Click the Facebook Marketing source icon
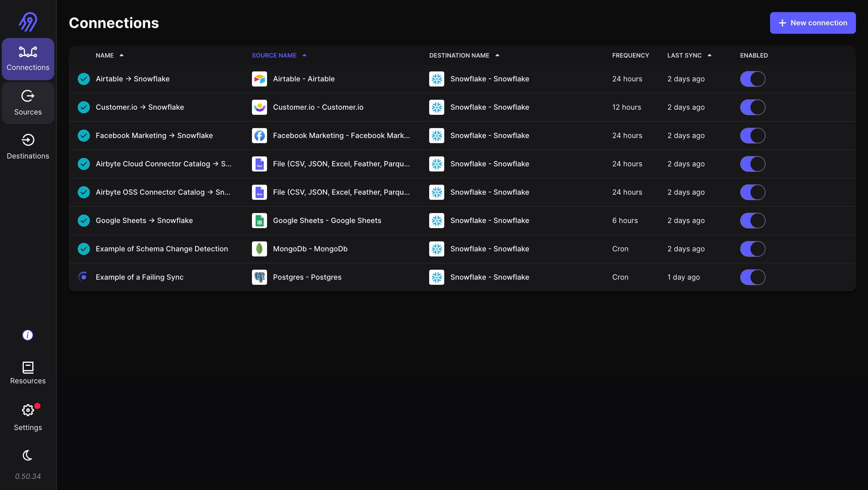The width and height of the screenshot is (868, 490). pyautogui.click(x=259, y=136)
